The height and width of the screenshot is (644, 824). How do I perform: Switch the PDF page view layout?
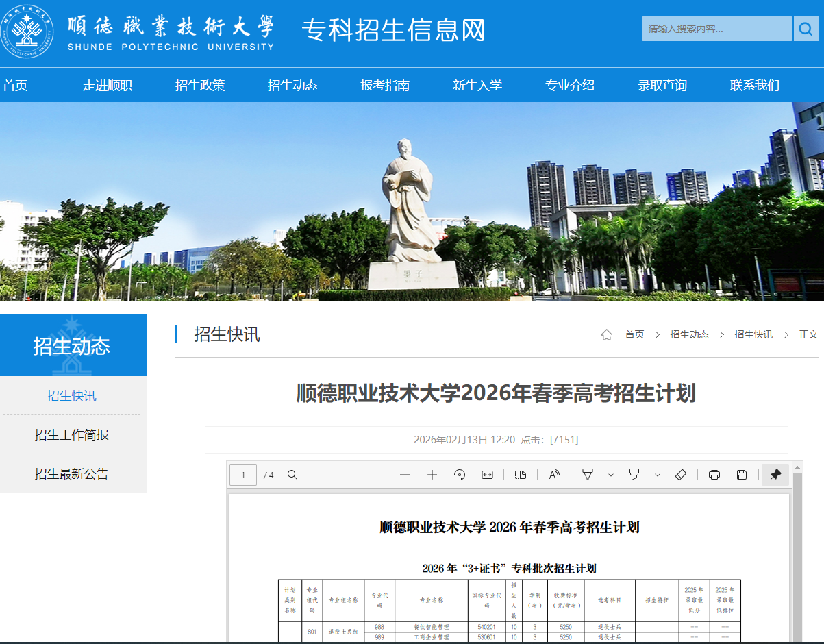click(520, 474)
